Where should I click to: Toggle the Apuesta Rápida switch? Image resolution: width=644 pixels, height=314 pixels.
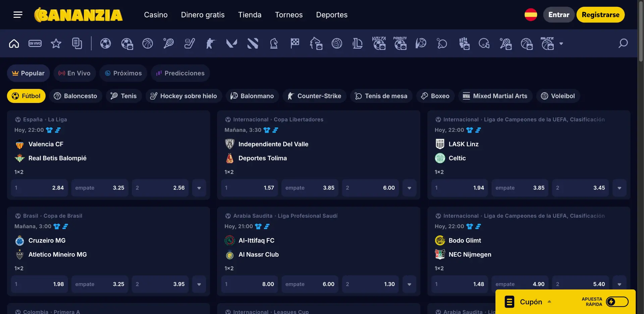[617, 302]
